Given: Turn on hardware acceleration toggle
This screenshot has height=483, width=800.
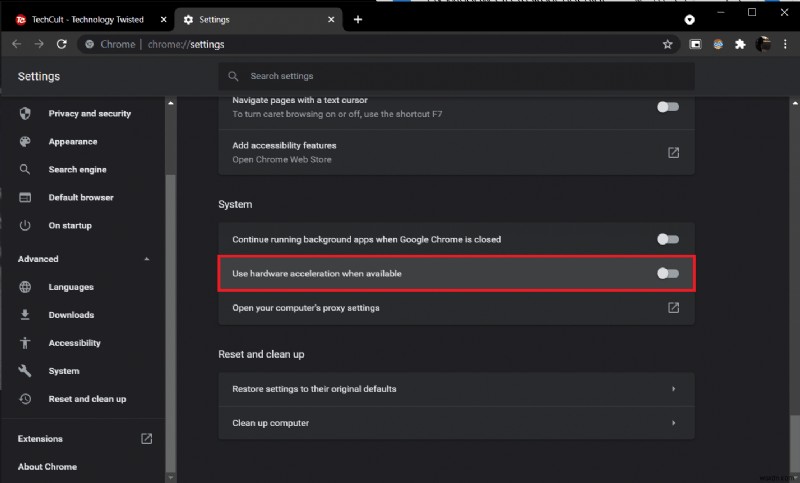Looking at the screenshot, I should [667, 273].
